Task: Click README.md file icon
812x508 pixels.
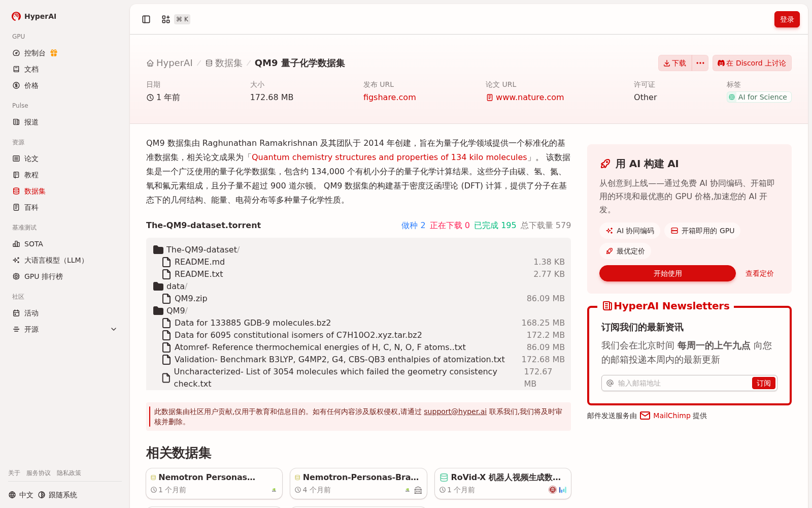Action: pos(166,262)
